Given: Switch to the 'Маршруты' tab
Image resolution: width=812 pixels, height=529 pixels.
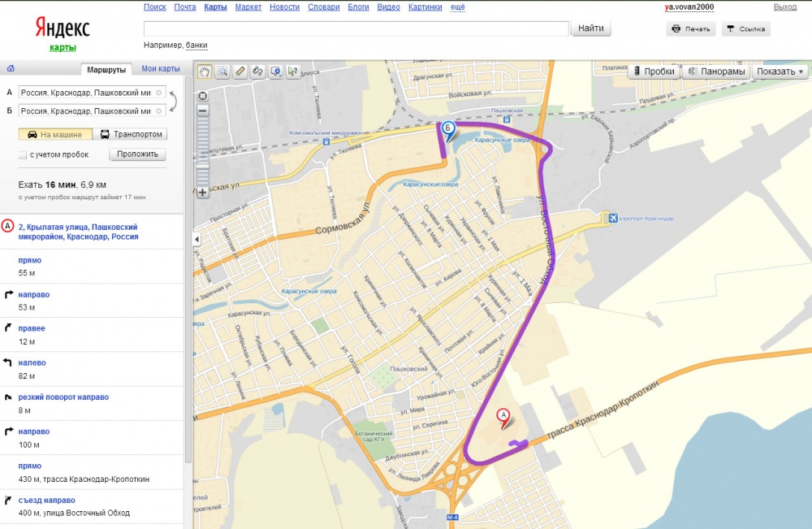Looking at the screenshot, I should point(106,69).
